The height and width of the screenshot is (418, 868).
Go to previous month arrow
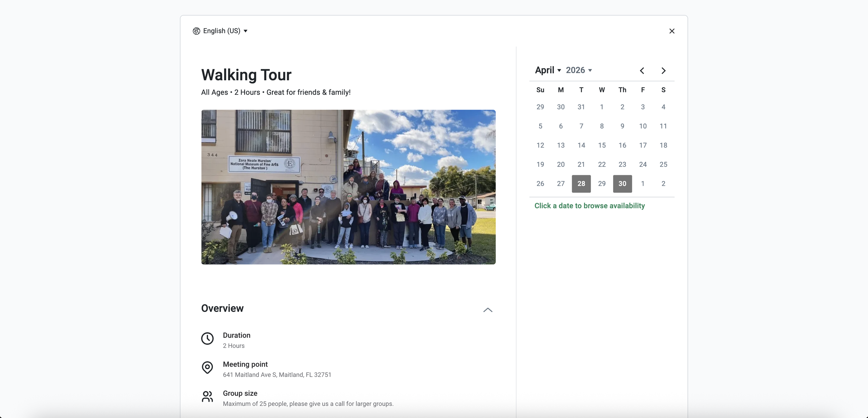point(642,71)
